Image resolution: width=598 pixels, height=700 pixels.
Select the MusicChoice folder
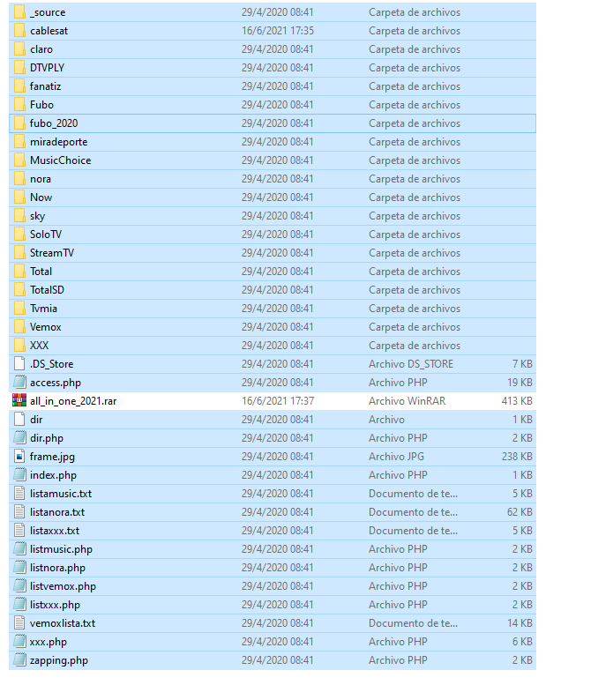tap(60, 160)
